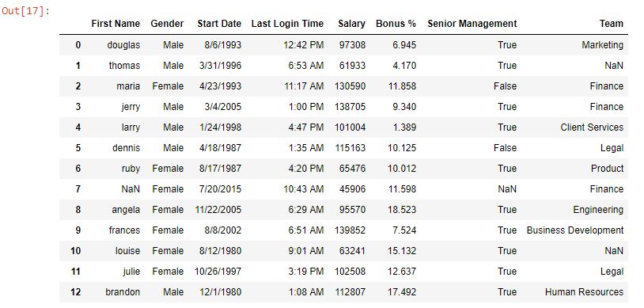Select the Gender column header

point(167,24)
